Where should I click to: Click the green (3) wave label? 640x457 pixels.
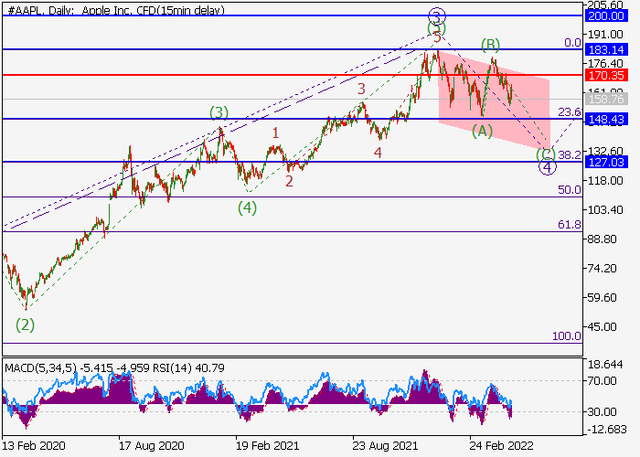click(219, 112)
